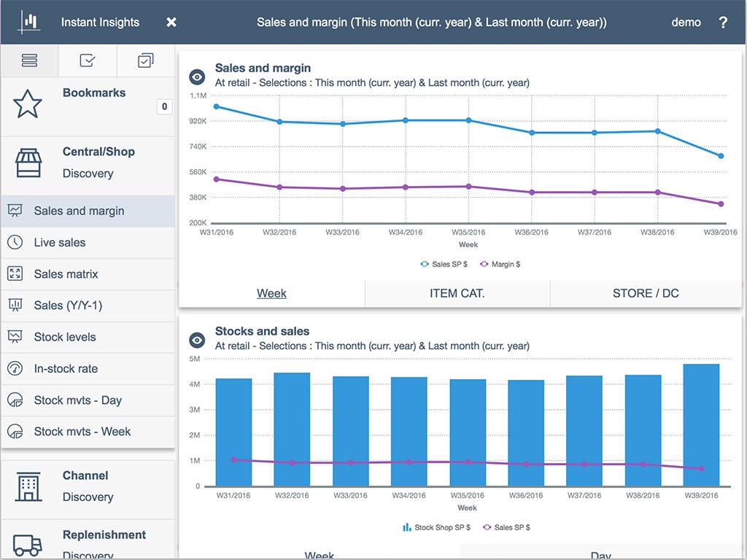Toggle visibility eye on Sales and margin chart

tap(197, 77)
